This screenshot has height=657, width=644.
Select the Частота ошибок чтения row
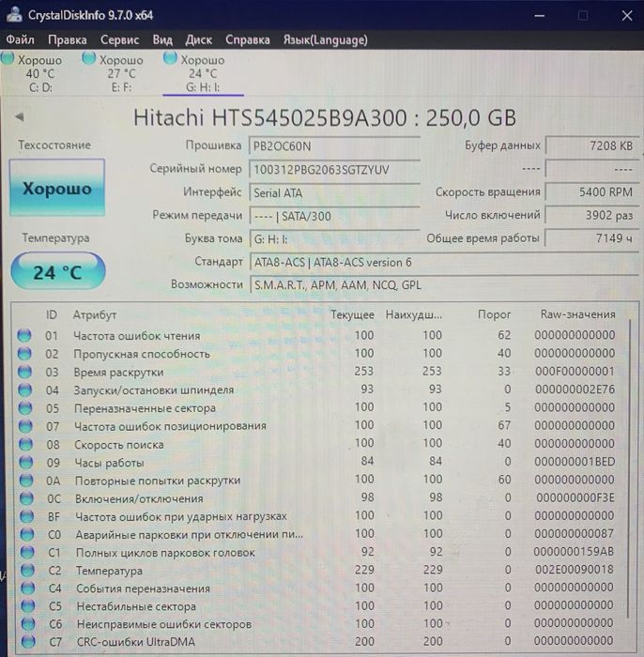coord(316,336)
